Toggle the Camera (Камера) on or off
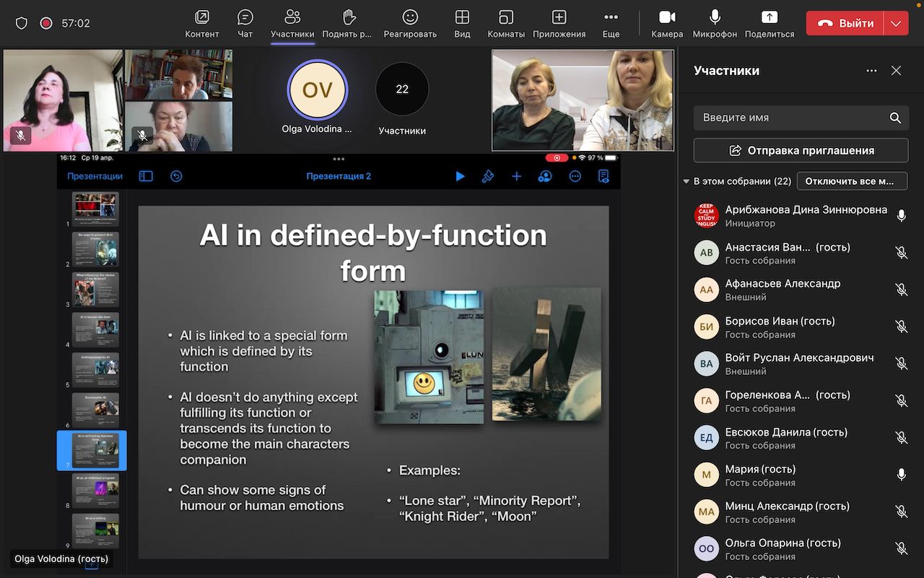924x578 pixels. point(667,17)
